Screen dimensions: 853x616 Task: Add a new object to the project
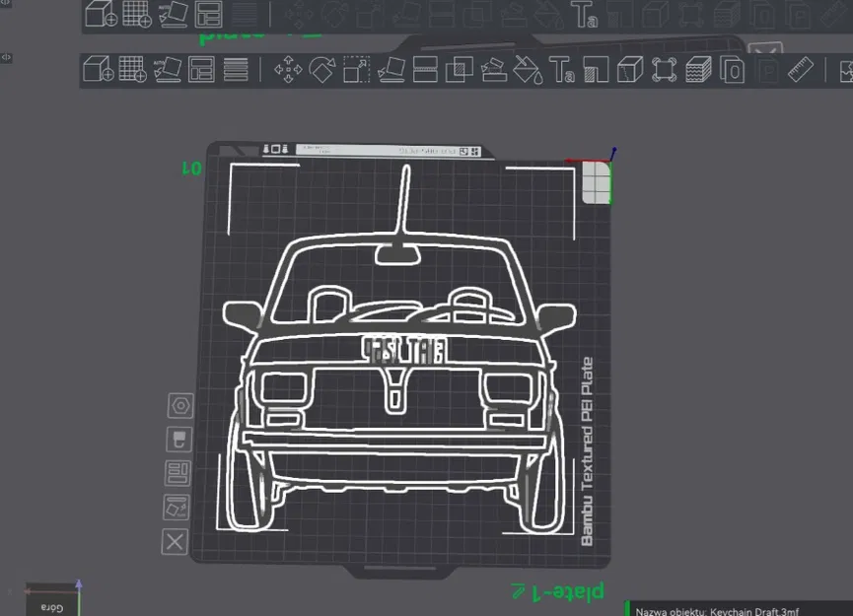pyautogui.click(x=96, y=71)
